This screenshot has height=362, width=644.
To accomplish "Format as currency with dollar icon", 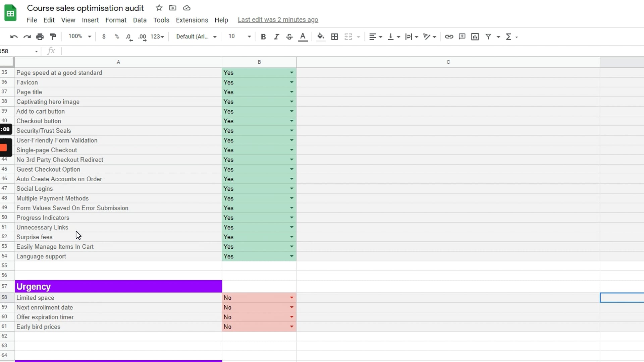I will 104,37.
